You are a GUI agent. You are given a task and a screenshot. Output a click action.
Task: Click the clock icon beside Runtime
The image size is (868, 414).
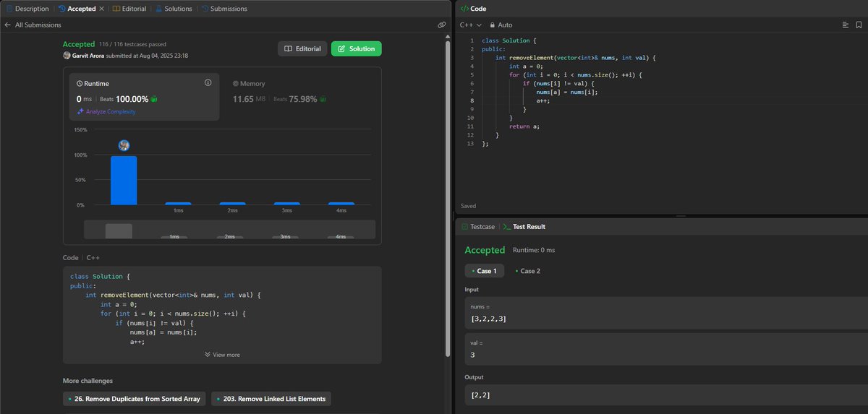(x=80, y=84)
